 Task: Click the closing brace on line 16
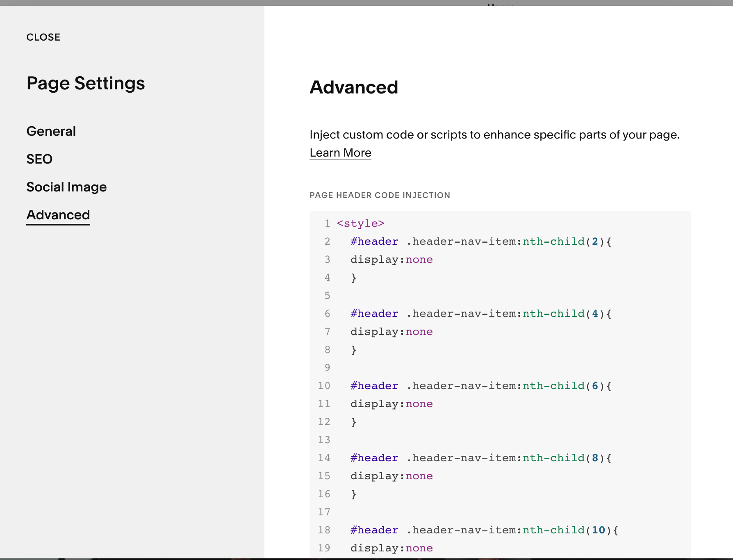(x=354, y=494)
